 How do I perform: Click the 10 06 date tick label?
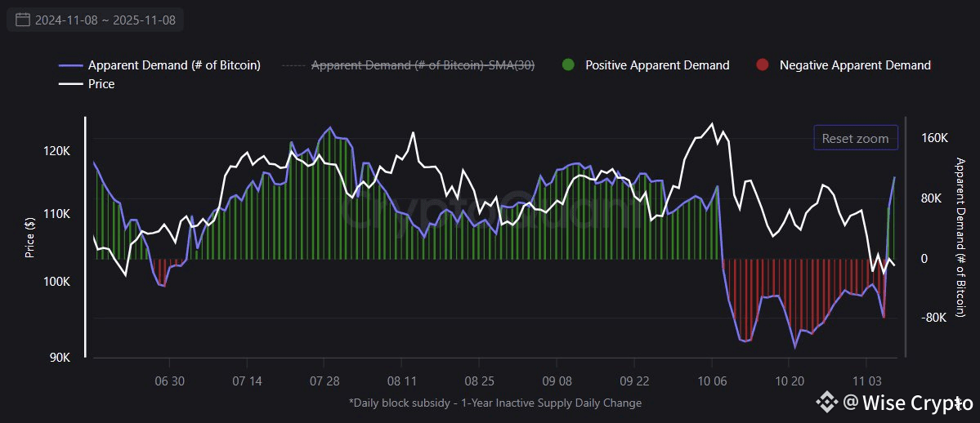(711, 381)
